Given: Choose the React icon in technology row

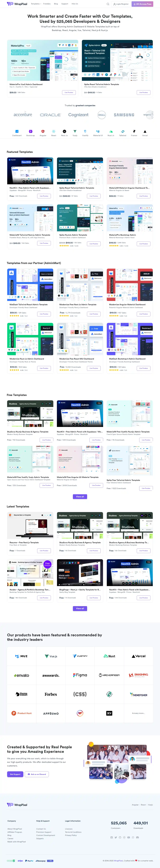Looking at the screenshot, I should pos(53,131).
